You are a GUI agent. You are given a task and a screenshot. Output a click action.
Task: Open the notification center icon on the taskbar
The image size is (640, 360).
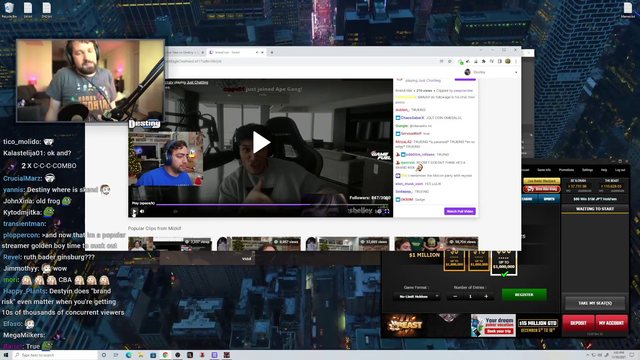coord(632,355)
